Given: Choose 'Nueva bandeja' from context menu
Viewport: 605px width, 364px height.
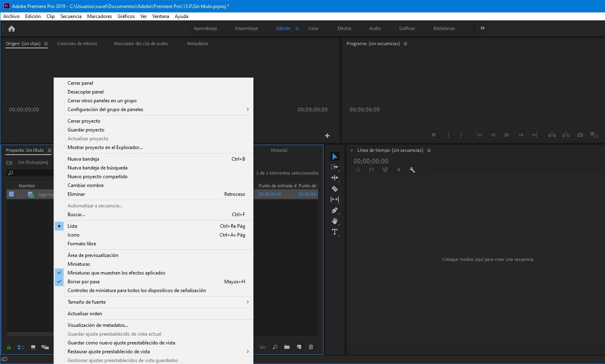Looking at the screenshot, I should [83, 159].
